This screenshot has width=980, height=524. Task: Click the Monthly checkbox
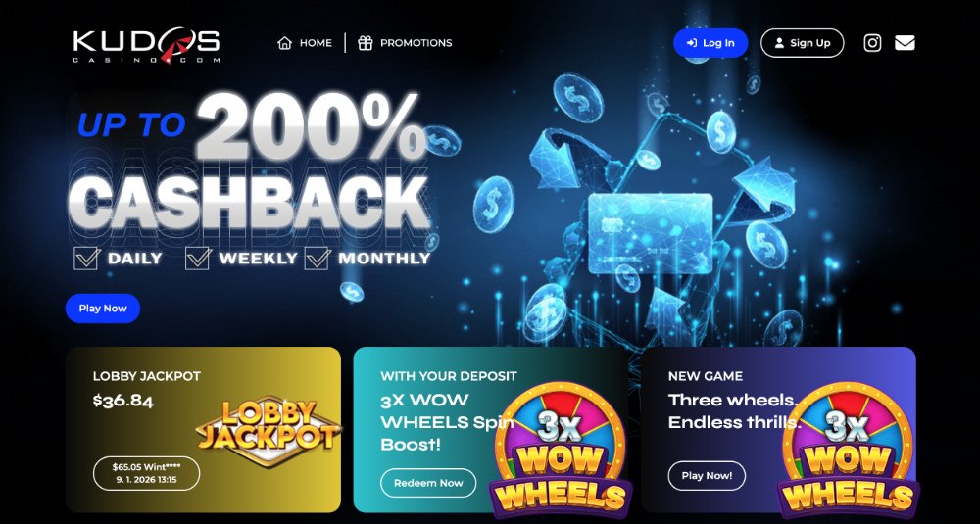tap(318, 258)
